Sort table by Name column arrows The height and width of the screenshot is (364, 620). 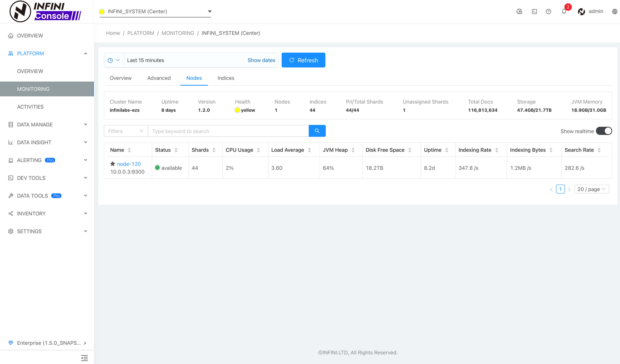[x=129, y=150]
